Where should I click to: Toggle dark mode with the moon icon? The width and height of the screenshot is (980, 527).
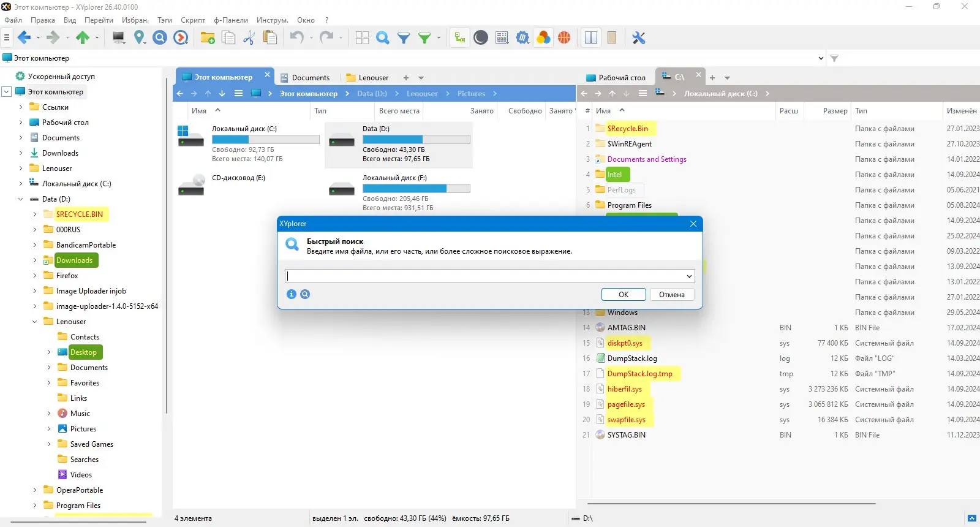(x=481, y=38)
